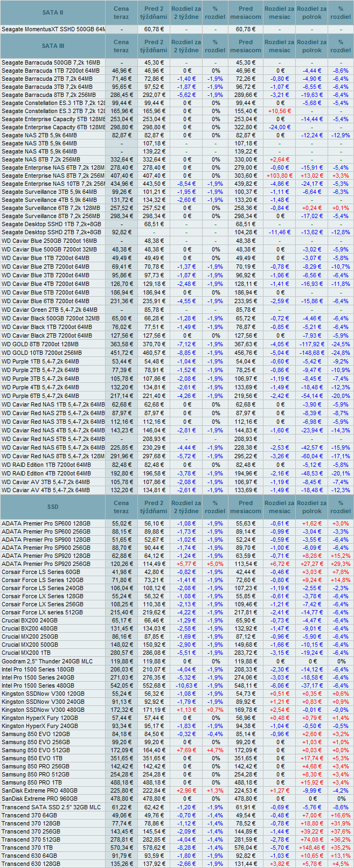Click the -11,46 € monthly difference value
Image resolution: width=354 pixels, height=868 pixels.
pos(279,232)
